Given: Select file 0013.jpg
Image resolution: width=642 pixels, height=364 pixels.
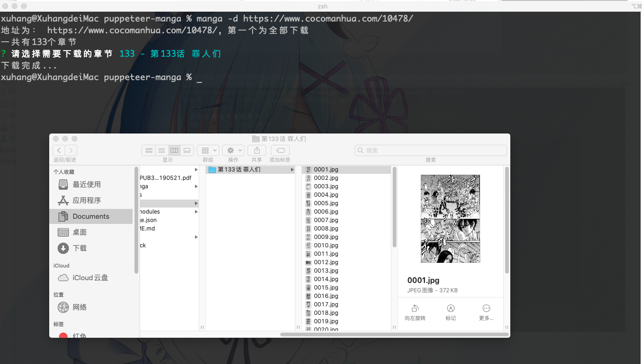Looking at the screenshot, I should [346, 271].
